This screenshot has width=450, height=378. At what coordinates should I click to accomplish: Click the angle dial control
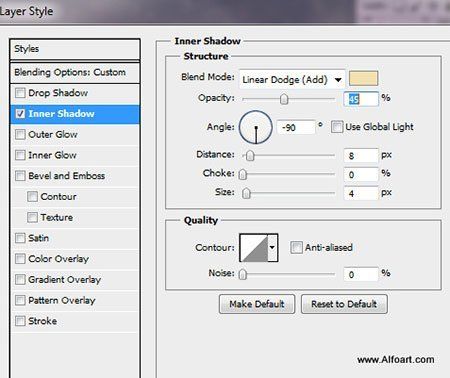tap(256, 127)
